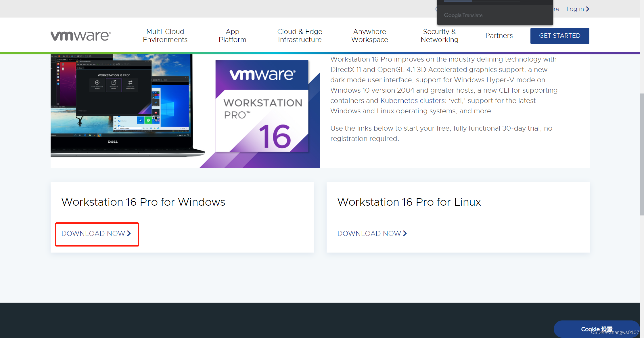Download Workstation 16 Pro for Windows
Viewport: 644px width, 338px height.
pyautogui.click(x=93, y=233)
